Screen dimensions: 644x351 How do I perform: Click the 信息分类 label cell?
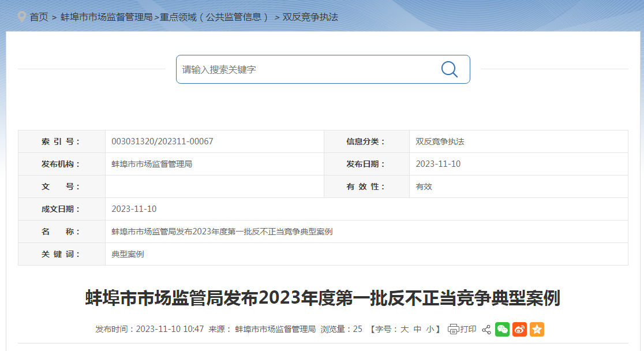click(x=366, y=141)
